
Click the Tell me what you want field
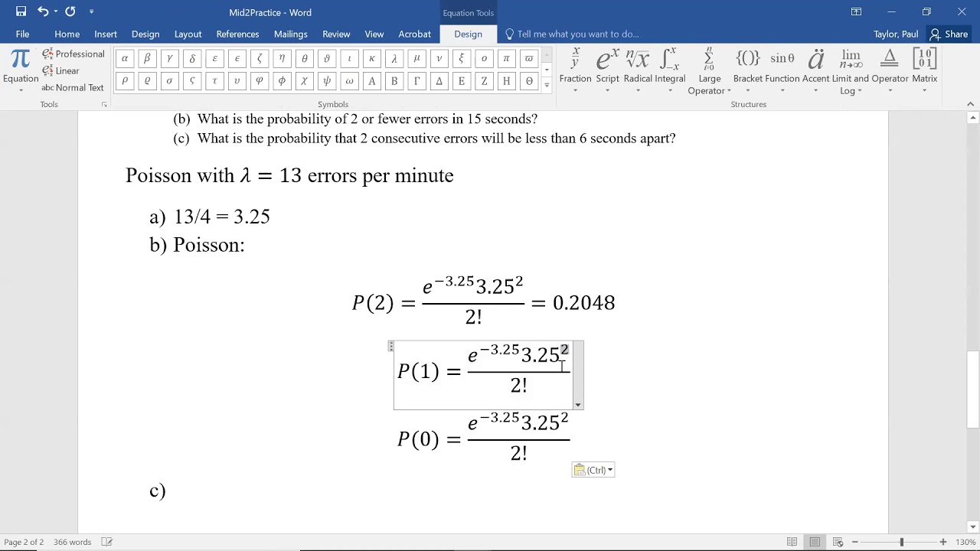(x=572, y=34)
